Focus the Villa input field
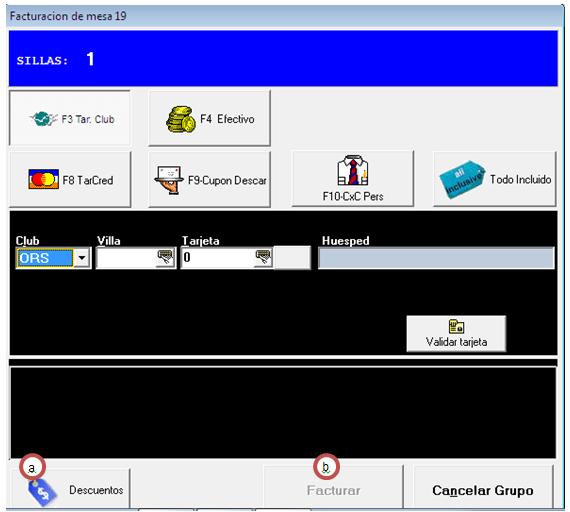The width and height of the screenshot is (570, 512). [x=127, y=258]
